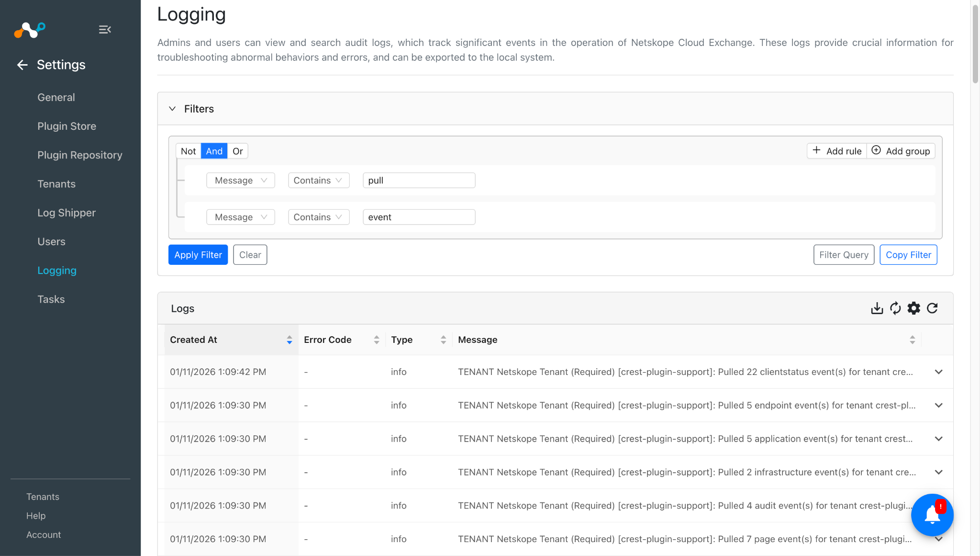Click the 1:09:42 PM timestamp cell
The image size is (980, 556).
point(218,372)
